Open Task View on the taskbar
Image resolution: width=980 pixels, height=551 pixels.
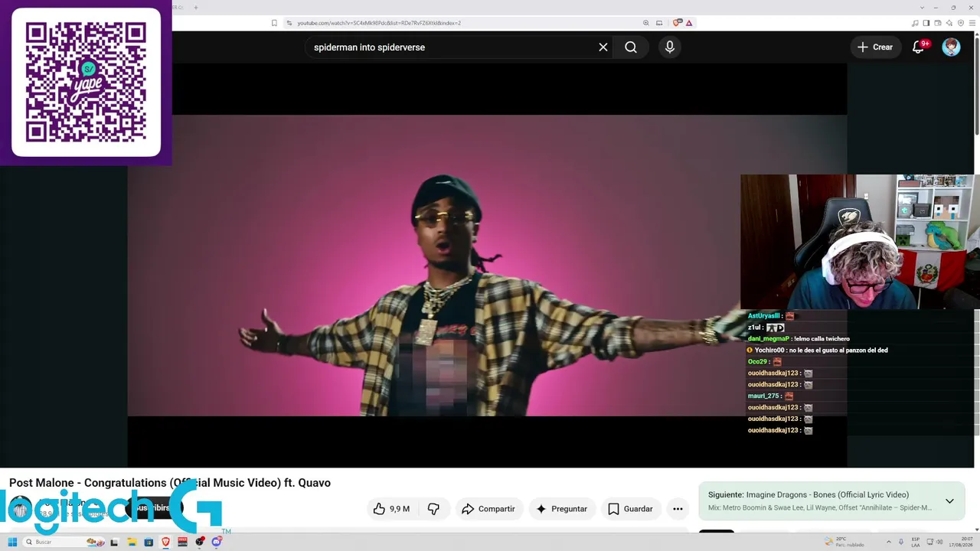(114, 542)
